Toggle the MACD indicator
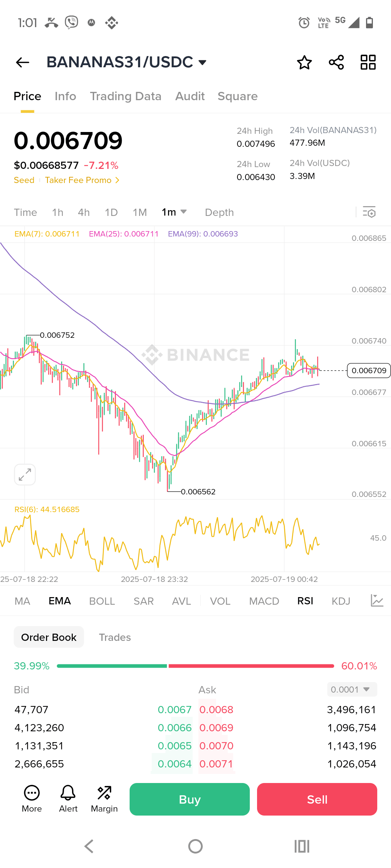 tap(264, 601)
